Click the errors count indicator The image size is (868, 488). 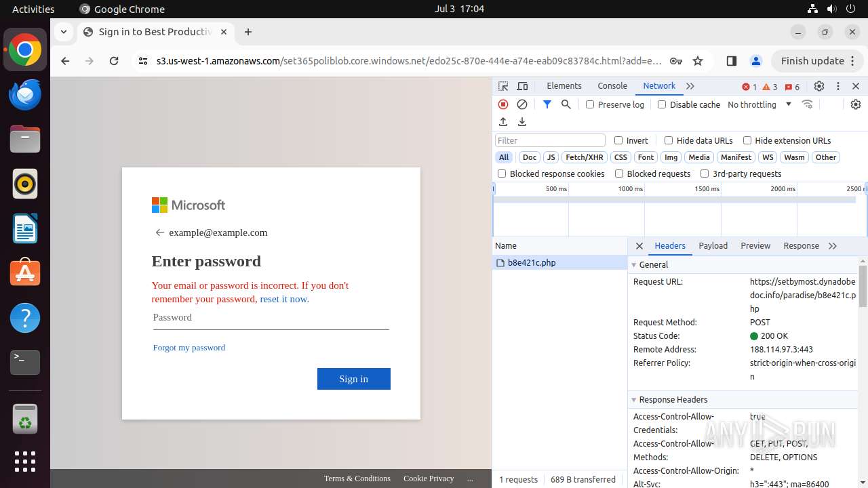(749, 87)
